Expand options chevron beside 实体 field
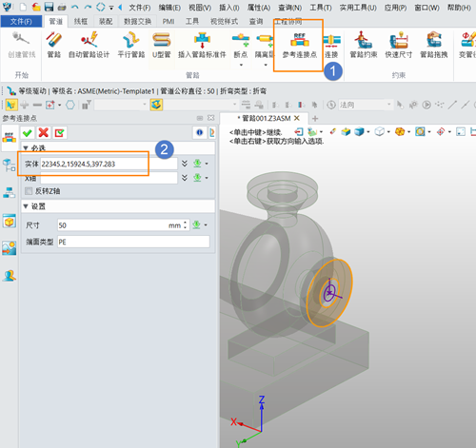The height and width of the screenshot is (448, 476). tap(185, 164)
